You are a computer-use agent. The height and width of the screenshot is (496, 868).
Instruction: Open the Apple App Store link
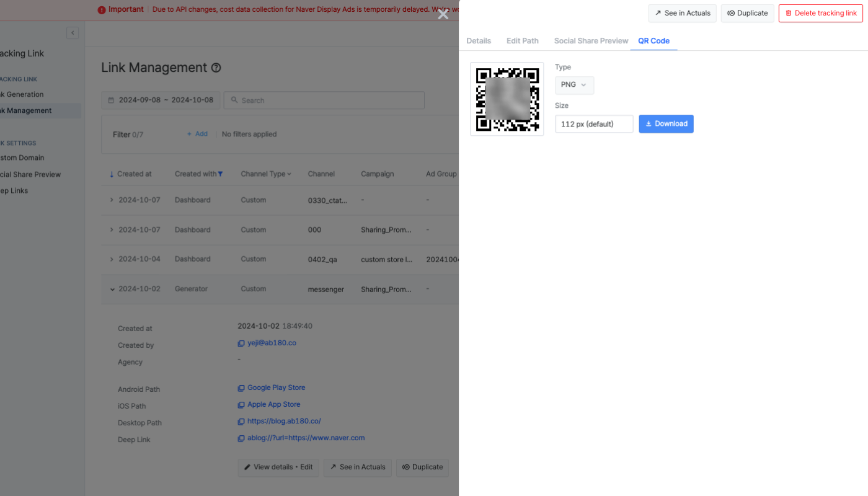coord(274,405)
